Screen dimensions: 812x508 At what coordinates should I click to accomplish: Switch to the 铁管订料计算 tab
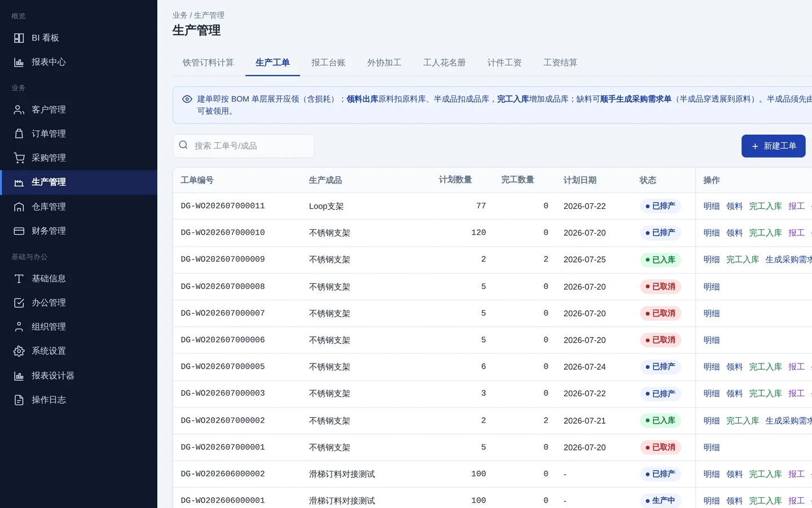208,63
